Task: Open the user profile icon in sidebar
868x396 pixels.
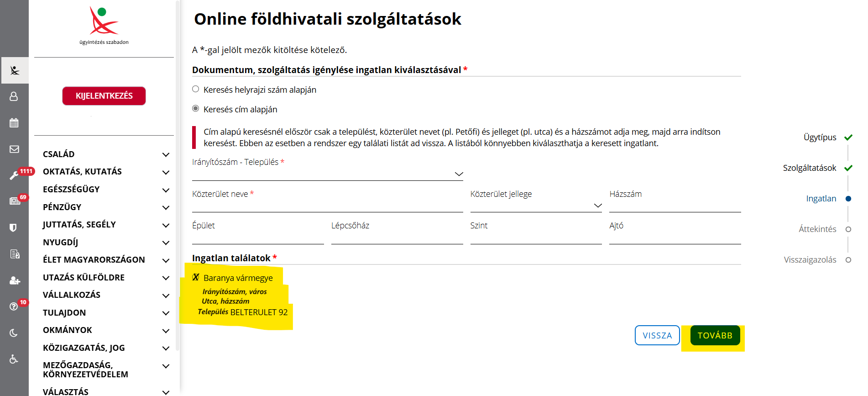Action: [x=14, y=96]
